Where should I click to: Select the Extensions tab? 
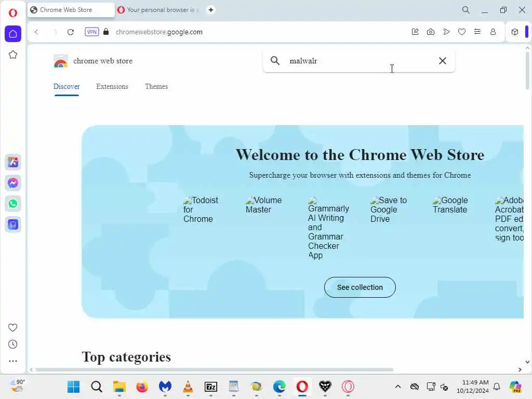[x=112, y=87]
